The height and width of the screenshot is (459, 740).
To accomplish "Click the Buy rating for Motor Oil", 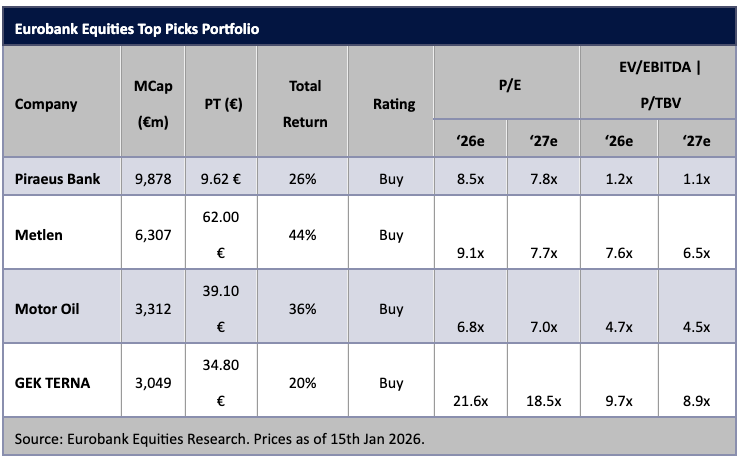I will click(391, 308).
